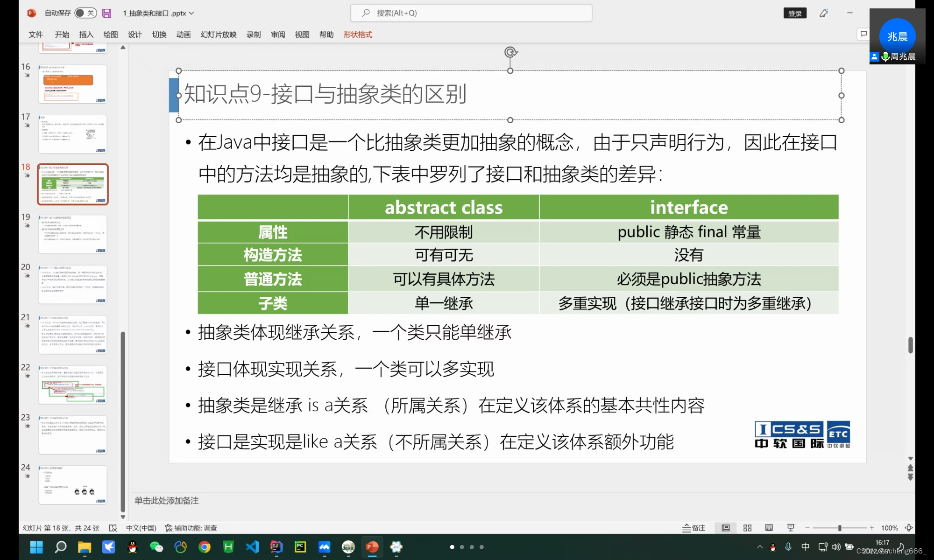
Task: Open the filename dropdown for 1_抽象类和接口.pptx
Action: (x=191, y=14)
